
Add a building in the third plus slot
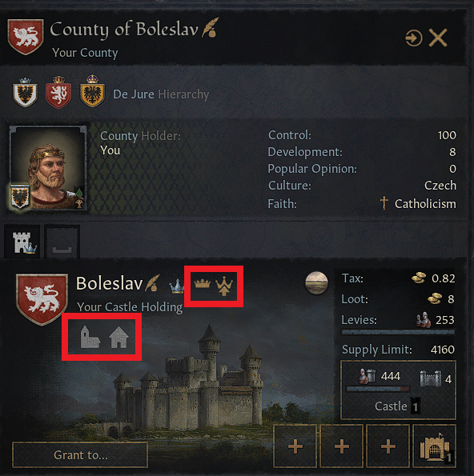(388, 446)
